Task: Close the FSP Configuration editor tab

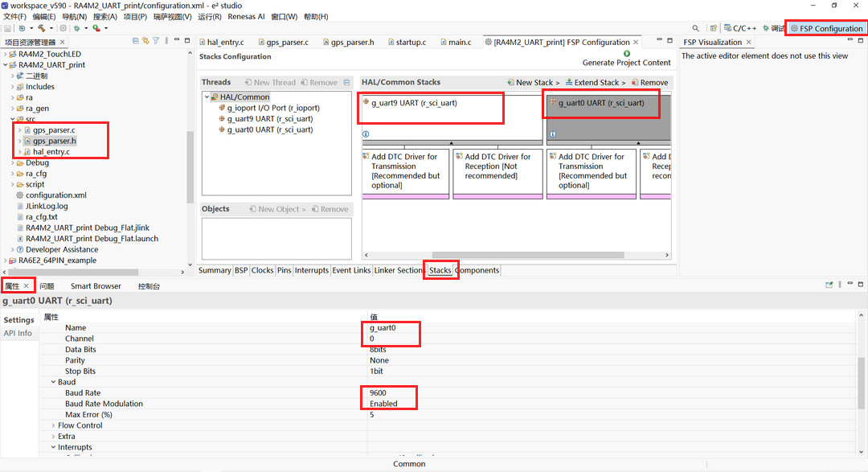Action: click(x=636, y=42)
